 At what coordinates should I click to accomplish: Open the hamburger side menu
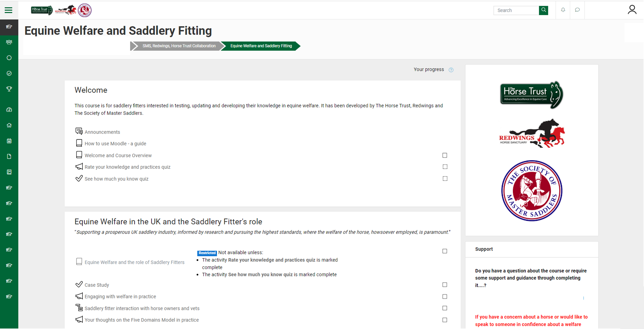(8, 10)
